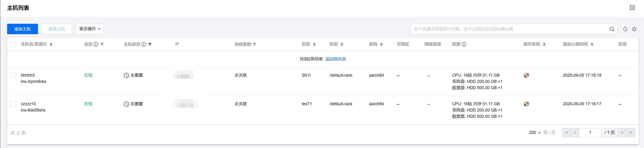Click the info icon beside 配置
The image size is (644, 148).
coord(464,44)
